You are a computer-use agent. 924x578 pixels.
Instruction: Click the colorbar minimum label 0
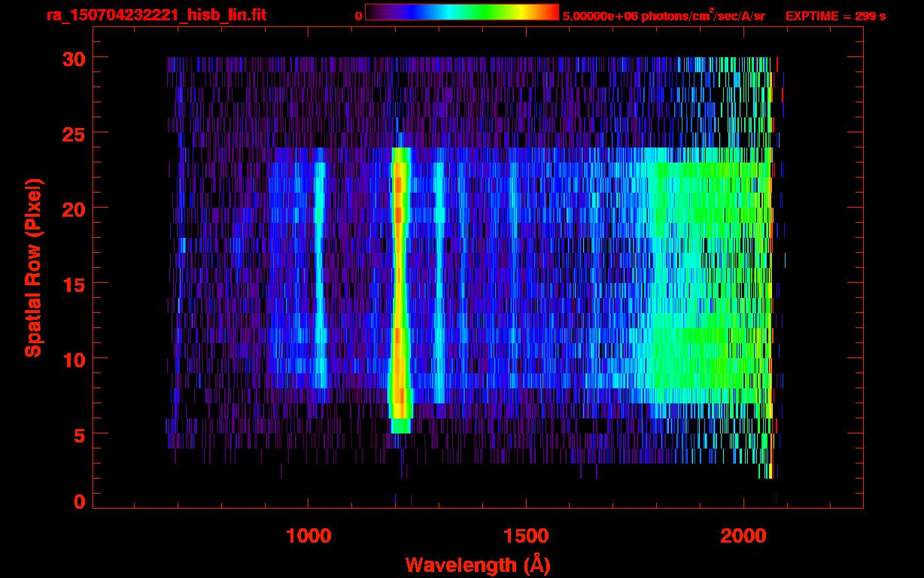click(x=358, y=16)
